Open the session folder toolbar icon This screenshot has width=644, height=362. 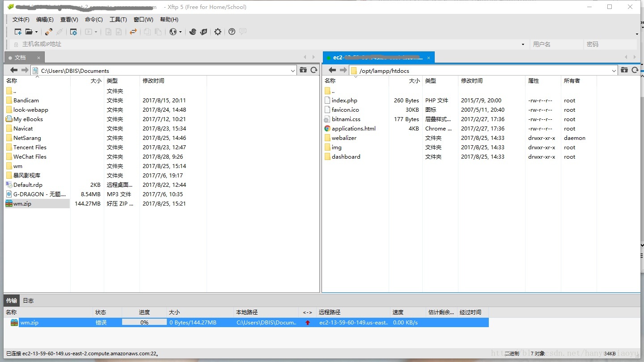coord(29,32)
